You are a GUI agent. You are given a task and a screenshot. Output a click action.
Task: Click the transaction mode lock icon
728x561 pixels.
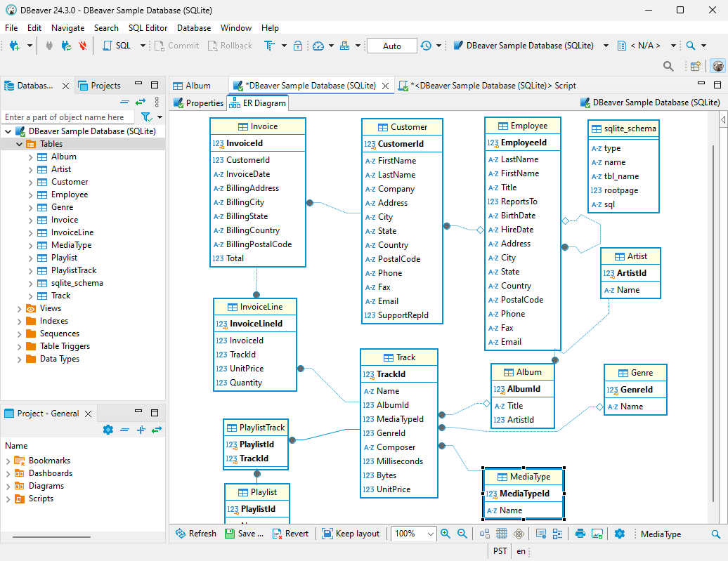coord(298,46)
